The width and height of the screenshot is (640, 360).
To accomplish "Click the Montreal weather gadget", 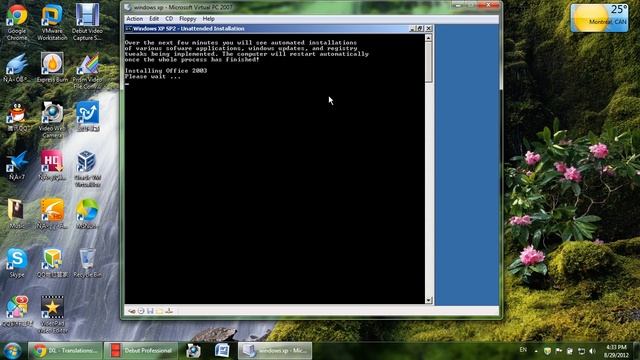I will (599, 18).
